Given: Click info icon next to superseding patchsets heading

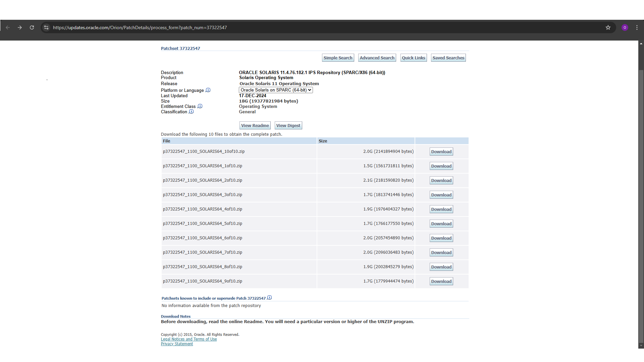Looking at the screenshot, I should pyautogui.click(x=269, y=298).
